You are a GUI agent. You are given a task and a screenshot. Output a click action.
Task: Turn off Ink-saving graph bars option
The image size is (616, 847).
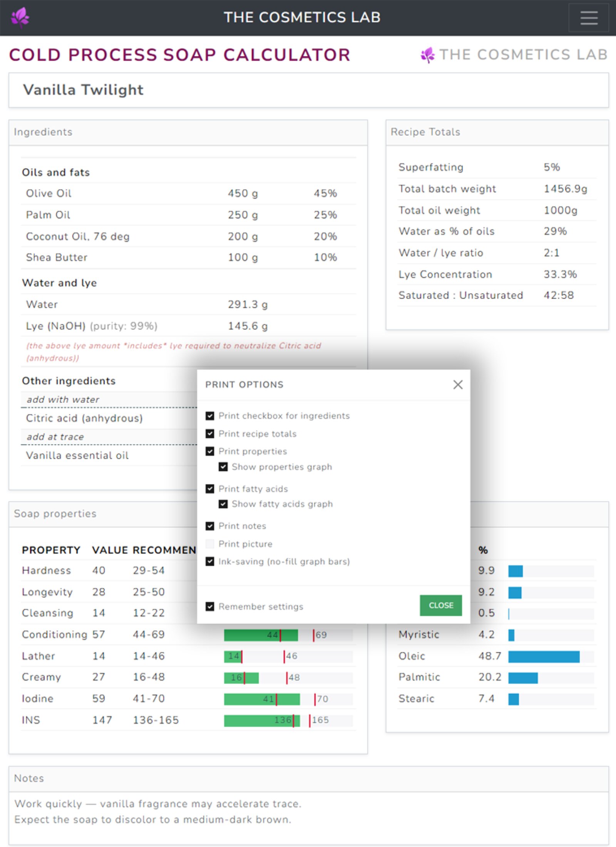tap(210, 562)
